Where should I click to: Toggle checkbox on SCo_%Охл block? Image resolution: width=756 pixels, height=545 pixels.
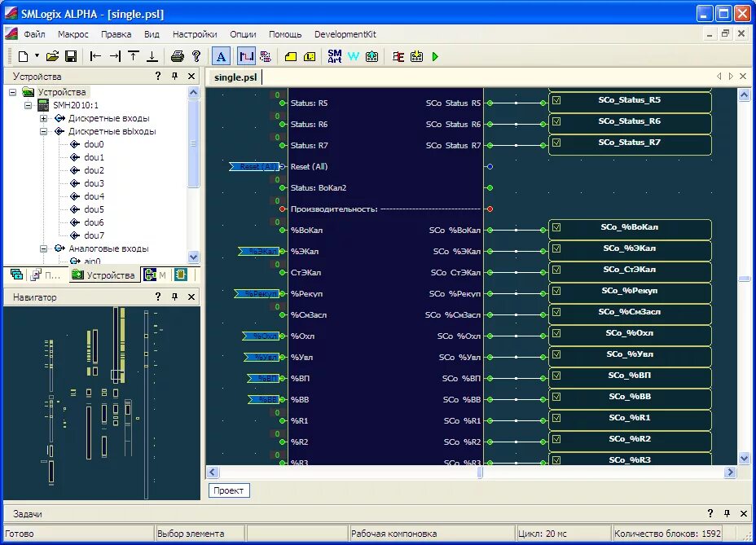tap(556, 333)
